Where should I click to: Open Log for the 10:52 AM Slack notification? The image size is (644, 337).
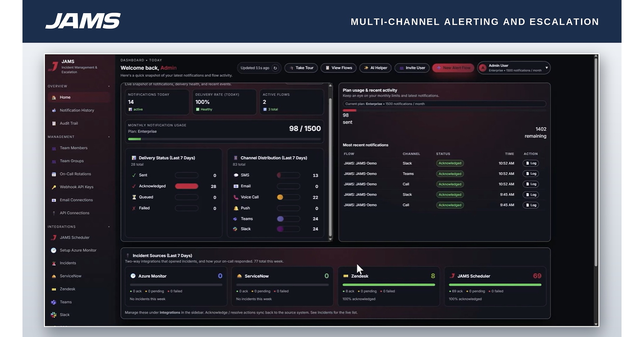(531, 163)
